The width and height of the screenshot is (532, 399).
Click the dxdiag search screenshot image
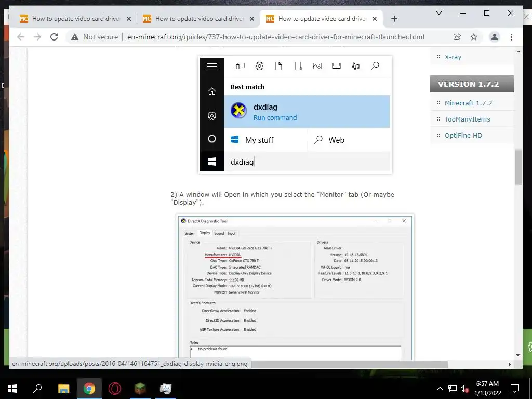[x=295, y=115]
